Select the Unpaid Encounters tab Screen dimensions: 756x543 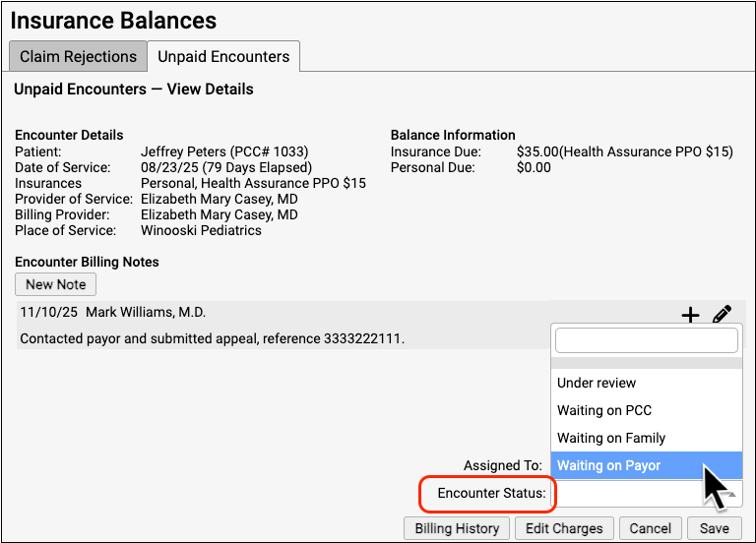223,56
